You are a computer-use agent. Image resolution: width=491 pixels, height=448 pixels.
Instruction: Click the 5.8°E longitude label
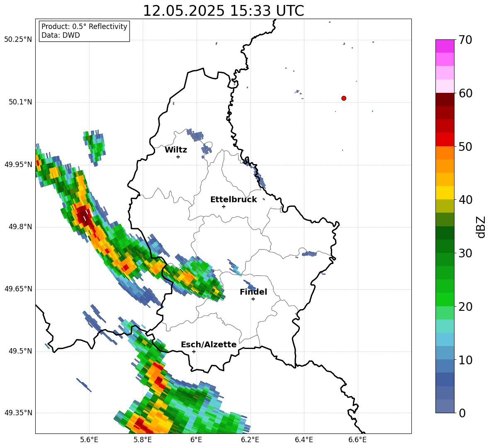tap(143, 440)
